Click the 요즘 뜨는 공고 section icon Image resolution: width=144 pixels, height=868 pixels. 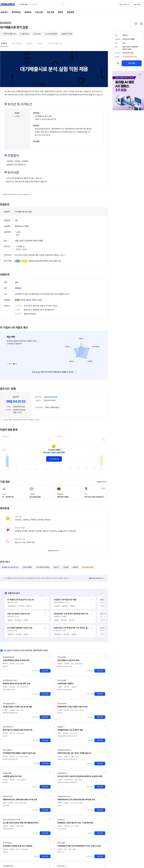(x=6, y=593)
